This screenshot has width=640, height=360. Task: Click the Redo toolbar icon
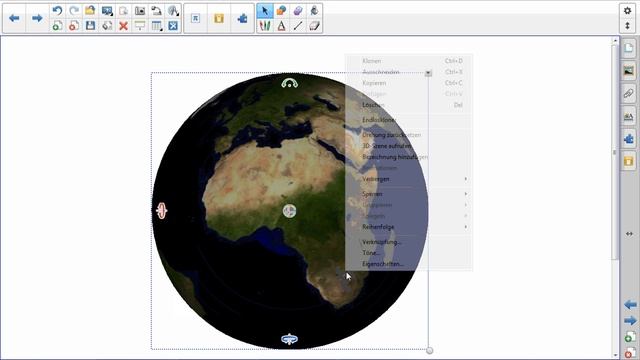click(74, 11)
